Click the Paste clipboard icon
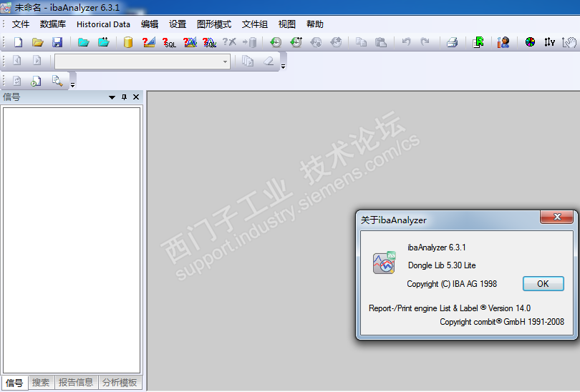This screenshot has width=580, height=392. [381, 42]
